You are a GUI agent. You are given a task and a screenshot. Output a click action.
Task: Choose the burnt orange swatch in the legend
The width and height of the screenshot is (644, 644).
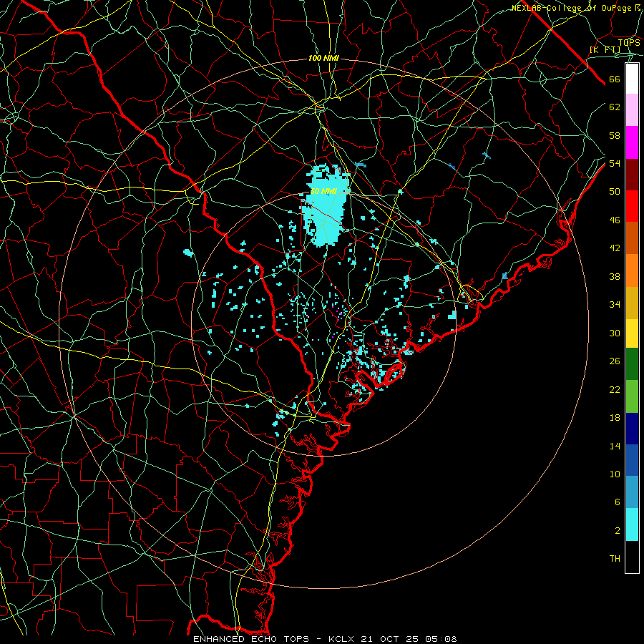click(632, 238)
